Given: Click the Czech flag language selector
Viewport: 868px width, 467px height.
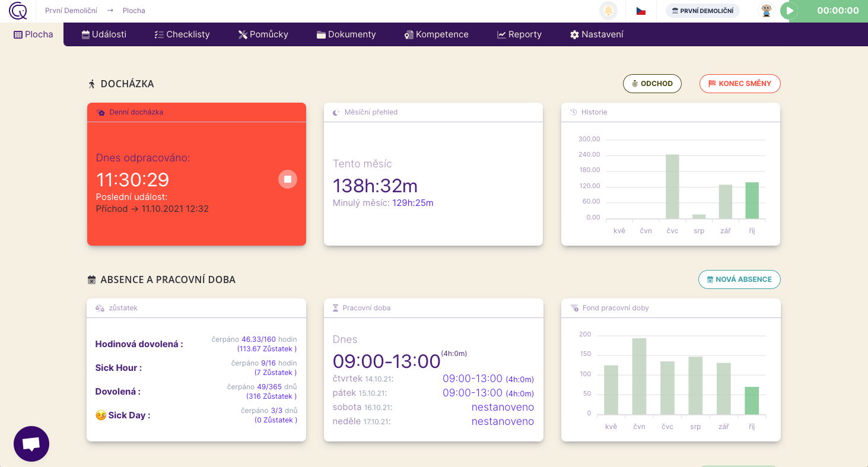Looking at the screenshot, I should click(641, 11).
